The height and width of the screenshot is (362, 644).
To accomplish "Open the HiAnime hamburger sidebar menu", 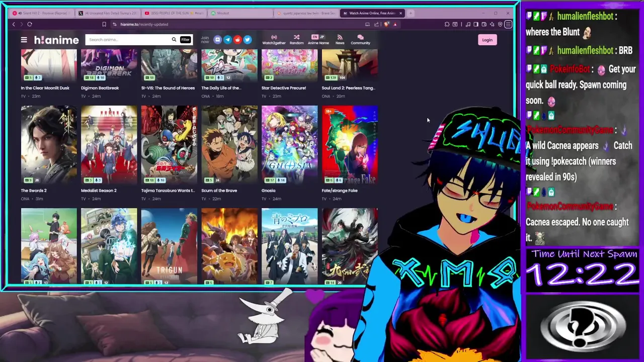I will 24,40.
